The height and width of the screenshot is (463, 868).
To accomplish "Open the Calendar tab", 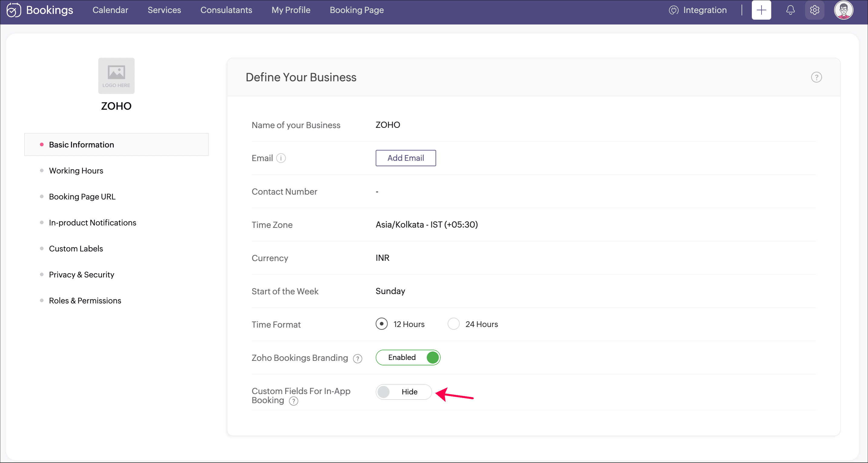I will coord(110,10).
